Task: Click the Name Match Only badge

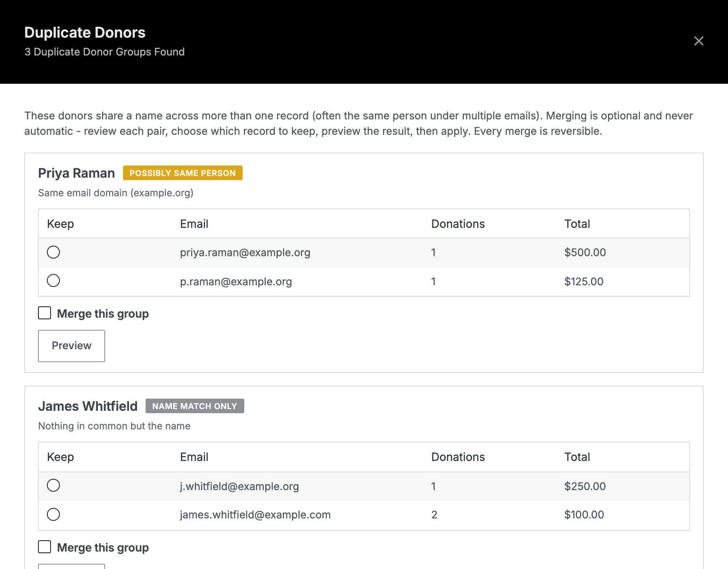Action: (195, 406)
